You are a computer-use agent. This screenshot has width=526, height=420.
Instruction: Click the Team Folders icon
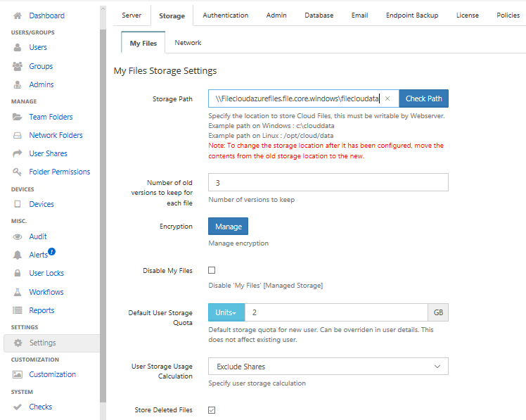[18, 117]
